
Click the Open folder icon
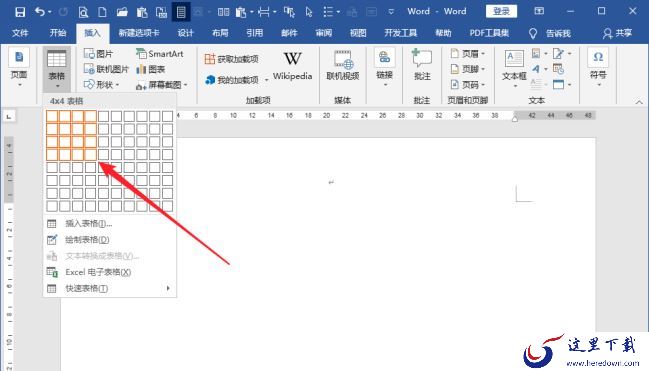[122, 12]
